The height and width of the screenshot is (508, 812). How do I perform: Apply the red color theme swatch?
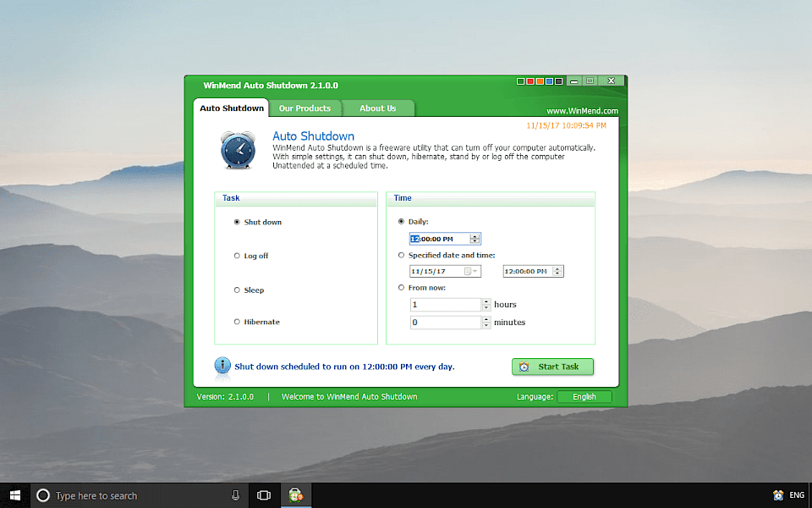point(529,81)
